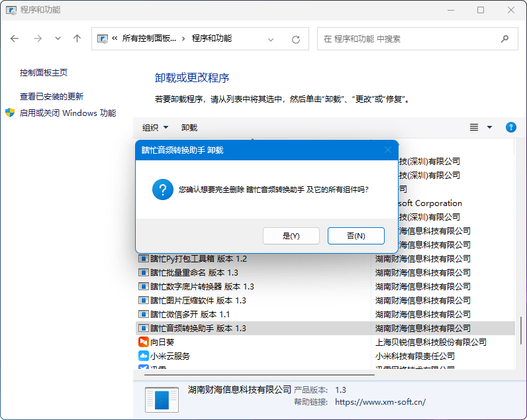This screenshot has height=420, width=527.
Task: Click the view layout icon
Action: pos(474,127)
